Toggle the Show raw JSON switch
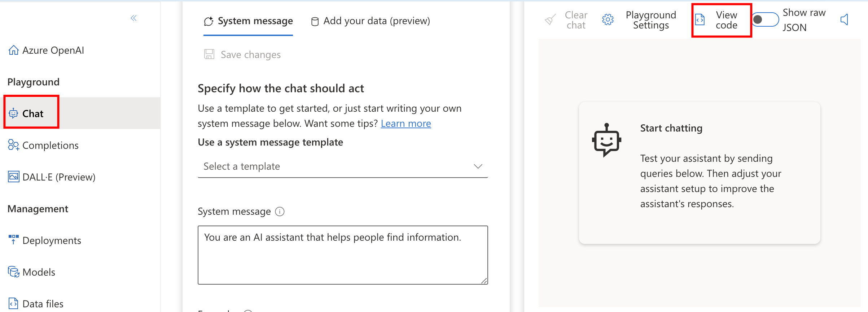This screenshot has width=868, height=312. click(x=765, y=19)
